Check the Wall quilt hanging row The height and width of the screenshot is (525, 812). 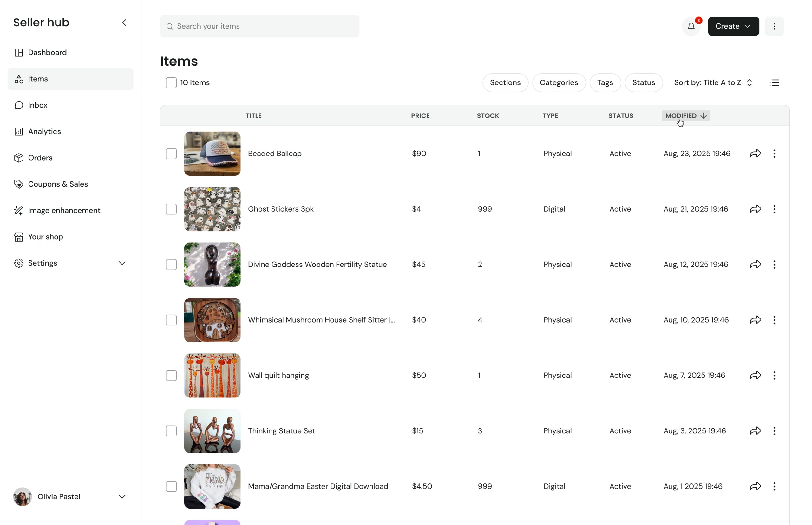(x=171, y=375)
